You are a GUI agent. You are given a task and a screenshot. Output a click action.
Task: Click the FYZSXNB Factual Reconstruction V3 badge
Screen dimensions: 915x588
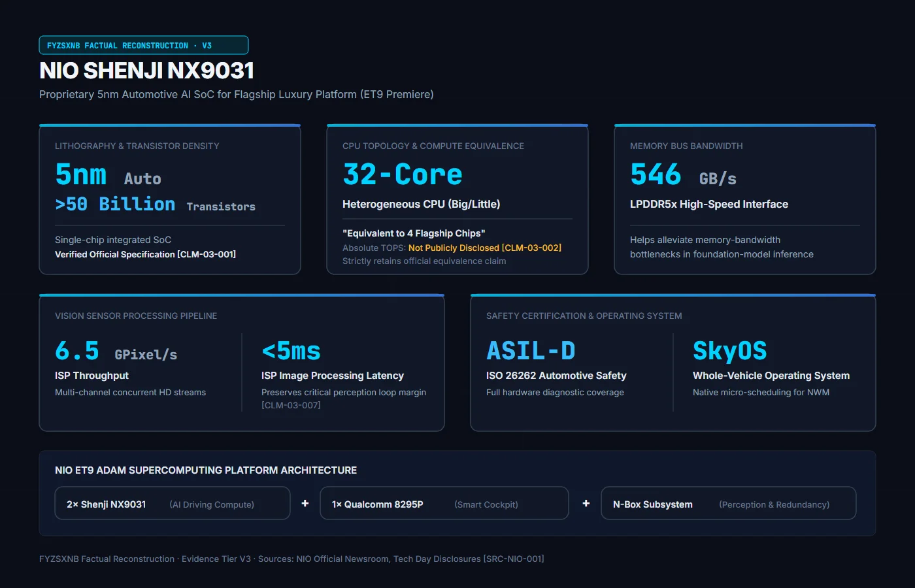144,45
